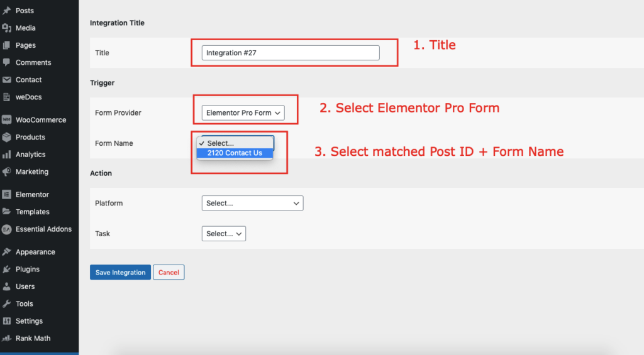Click the Save Integration button
Viewport: 644px width, 355px height.
[120, 273]
